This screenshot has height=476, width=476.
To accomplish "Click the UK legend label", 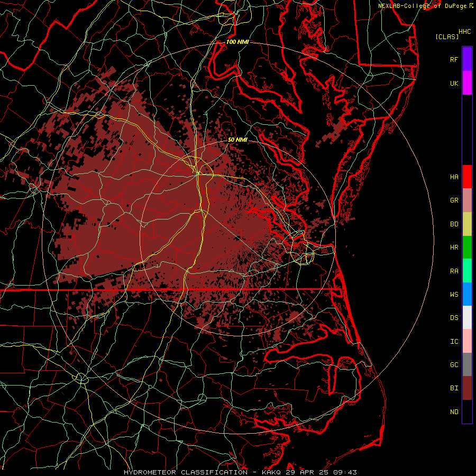I will [454, 83].
